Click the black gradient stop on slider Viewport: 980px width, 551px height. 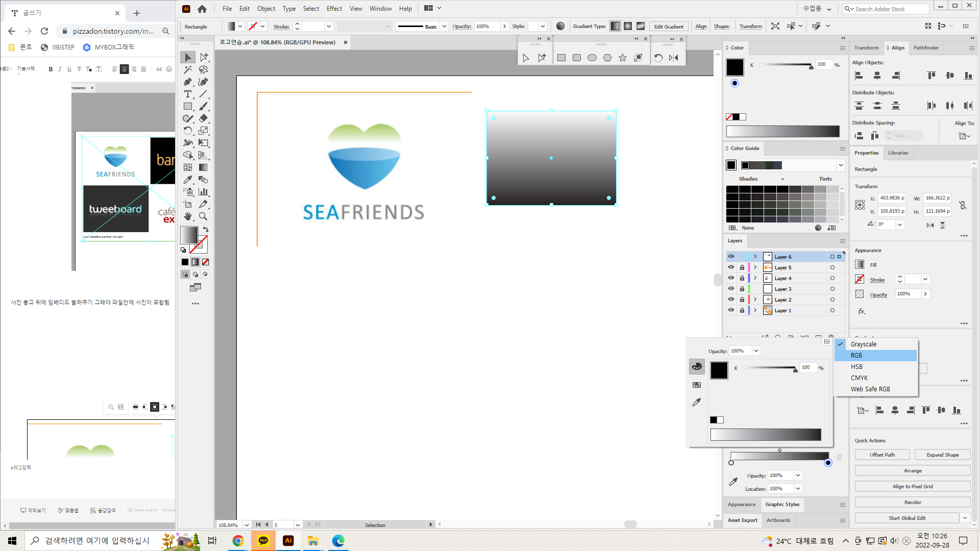point(828,463)
